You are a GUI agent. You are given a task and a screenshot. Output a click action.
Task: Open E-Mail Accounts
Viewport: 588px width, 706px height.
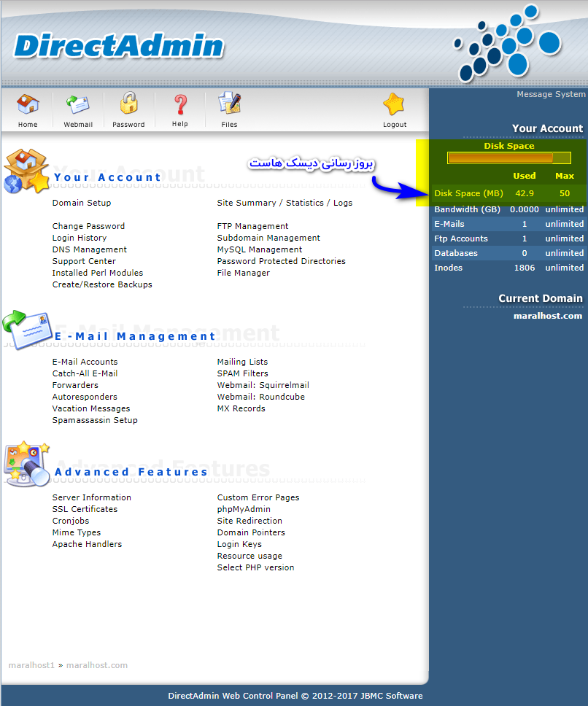pyautogui.click(x=85, y=362)
